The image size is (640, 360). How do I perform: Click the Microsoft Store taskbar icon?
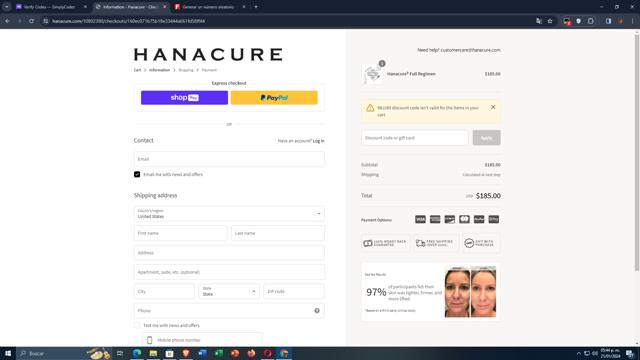point(169,353)
